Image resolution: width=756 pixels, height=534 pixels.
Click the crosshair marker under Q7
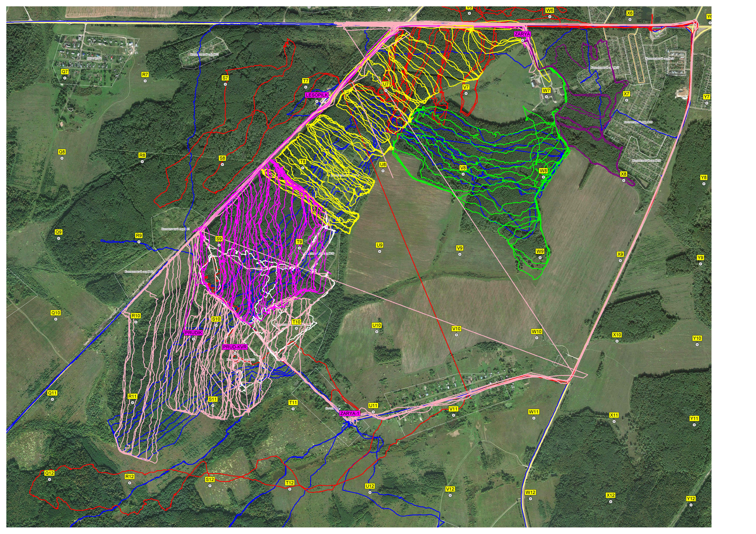(x=65, y=78)
